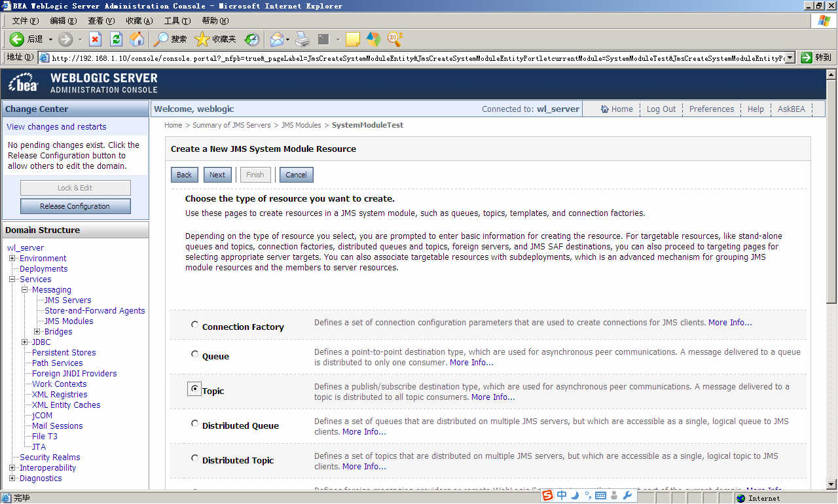This screenshot has height=504, width=838.
Task: Select the Queue radio button
Action: 194,354
